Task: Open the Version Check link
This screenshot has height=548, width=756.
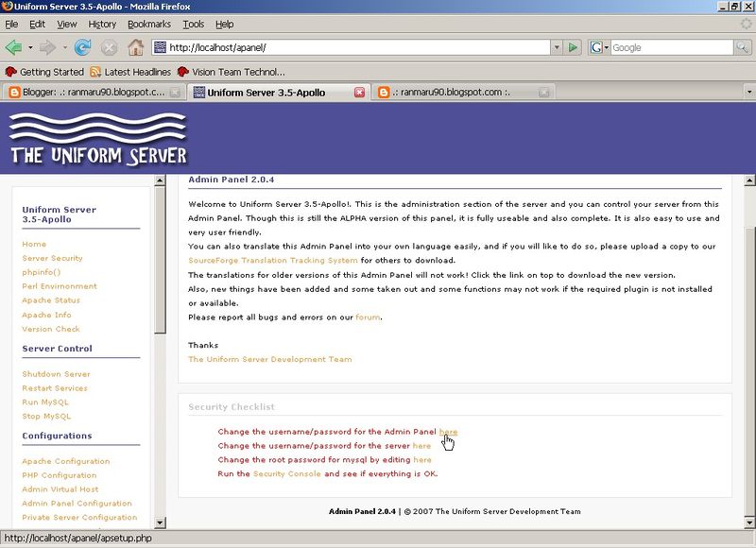Action: click(51, 329)
